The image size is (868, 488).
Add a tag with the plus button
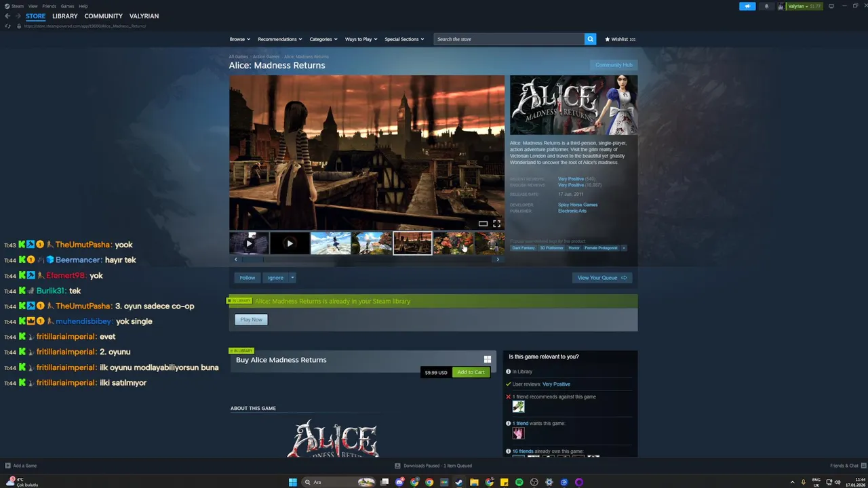click(x=624, y=248)
